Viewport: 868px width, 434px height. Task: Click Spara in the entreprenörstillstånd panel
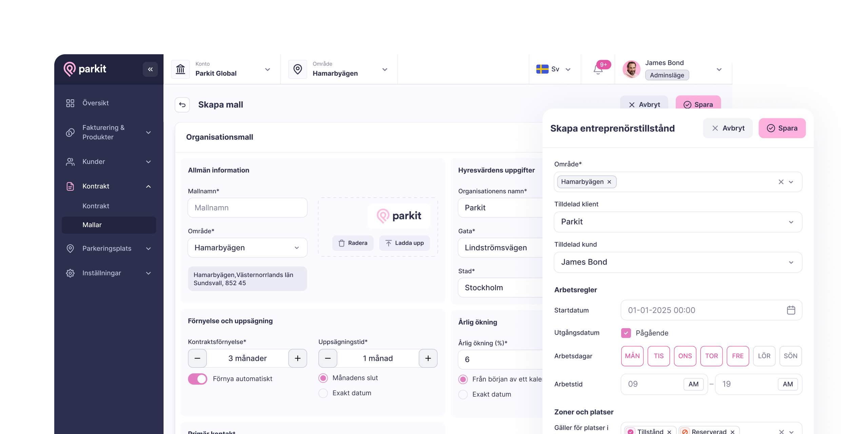(782, 128)
